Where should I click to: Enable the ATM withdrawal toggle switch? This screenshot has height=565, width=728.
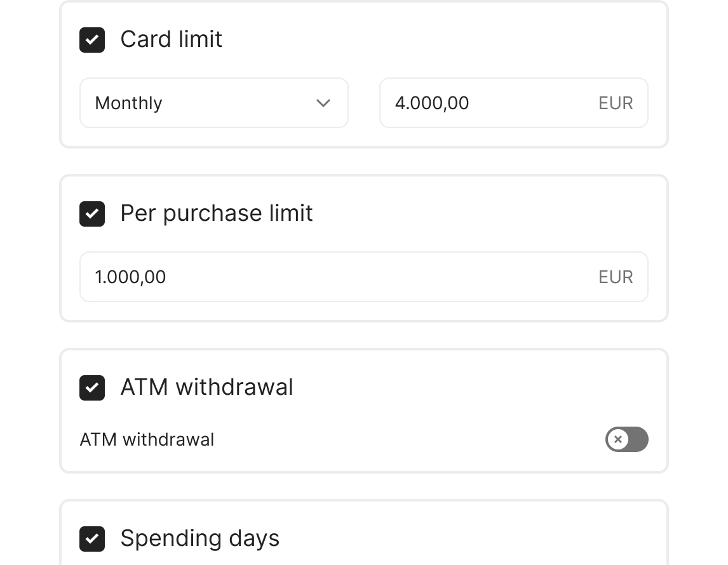[626, 439]
